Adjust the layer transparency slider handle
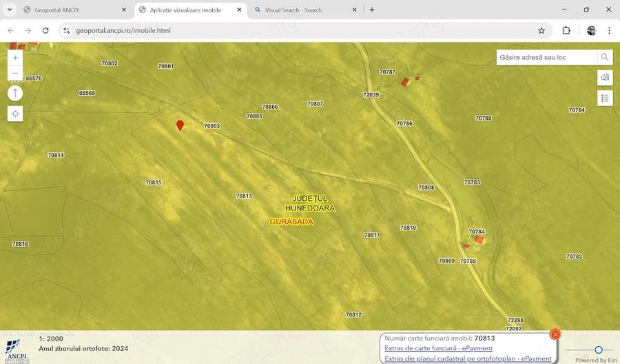Image resolution: width=620 pixels, height=364 pixels. coord(599,350)
